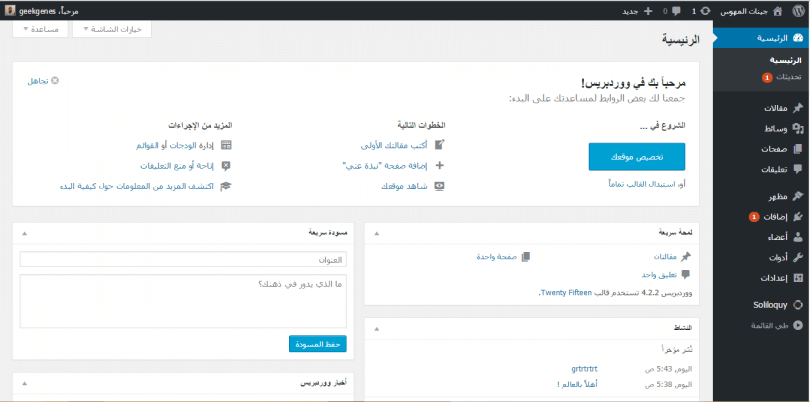This screenshot has height=402, width=810.
Task: Open geekgenes user avatar in admin bar
Action: pos(10,10)
